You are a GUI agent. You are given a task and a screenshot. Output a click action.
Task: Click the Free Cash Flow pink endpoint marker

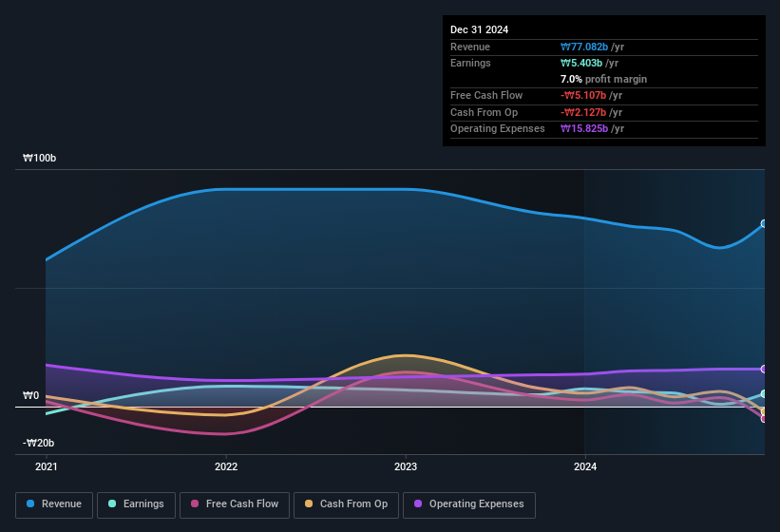coord(764,419)
